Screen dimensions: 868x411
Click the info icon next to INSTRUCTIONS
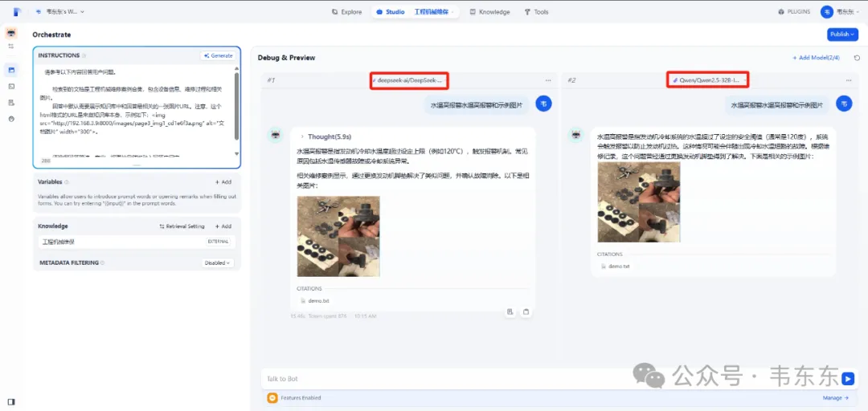pos(84,56)
